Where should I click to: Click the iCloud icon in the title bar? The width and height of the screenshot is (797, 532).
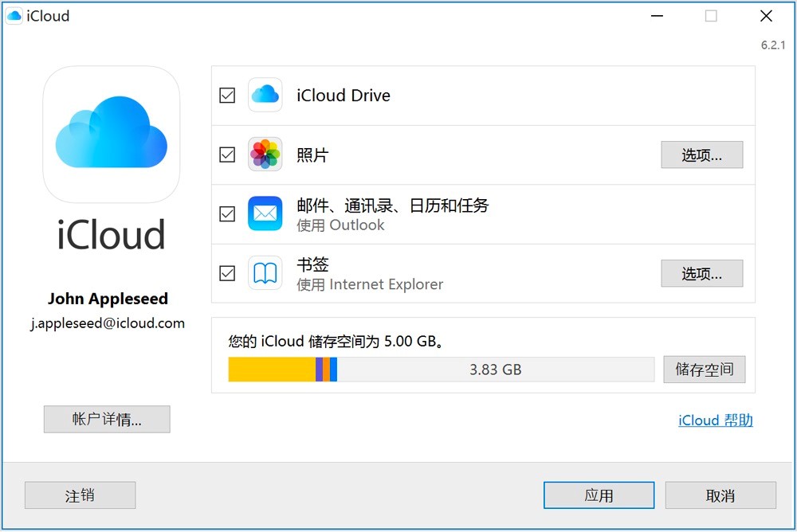point(14,15)
